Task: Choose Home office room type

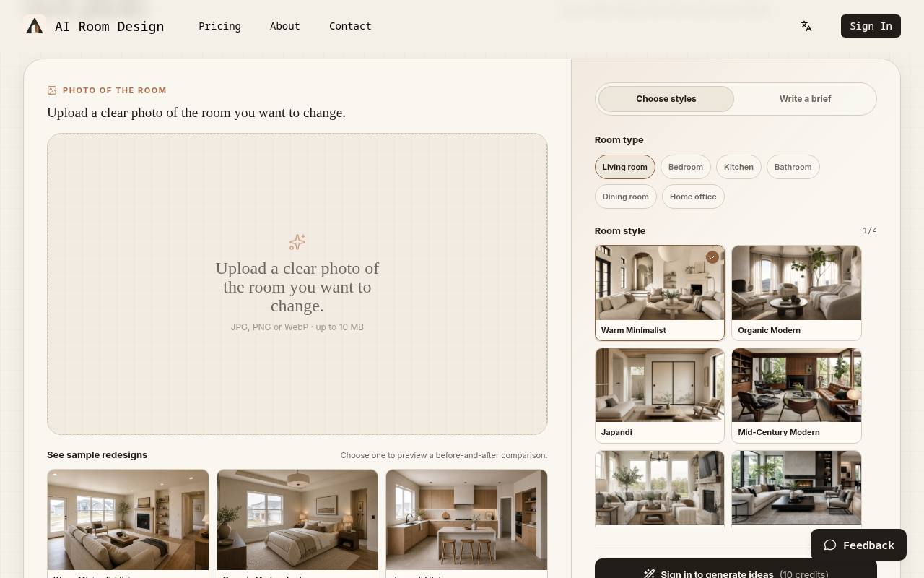Action: click(x=693, y=197)
